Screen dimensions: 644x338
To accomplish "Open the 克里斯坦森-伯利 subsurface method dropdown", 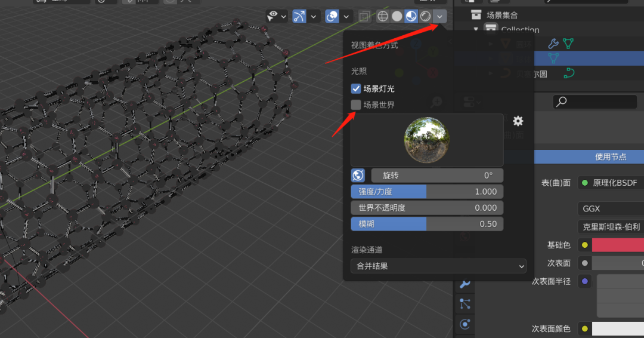I will pyautogui.click(x=611, y=226).
